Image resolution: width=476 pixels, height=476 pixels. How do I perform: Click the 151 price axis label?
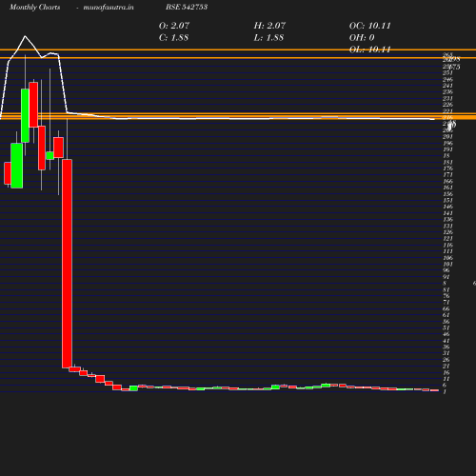(x=447, y=200)
